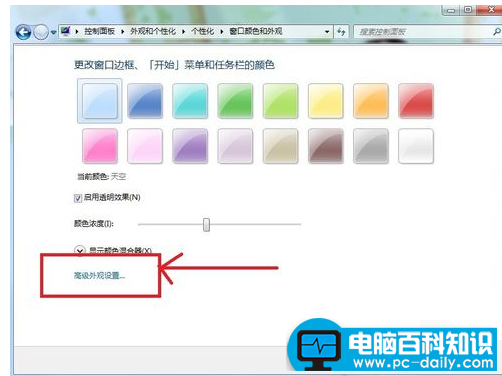502x376 pixels.
Task: Select the dark blue color swatch
Action: point(145,101)
